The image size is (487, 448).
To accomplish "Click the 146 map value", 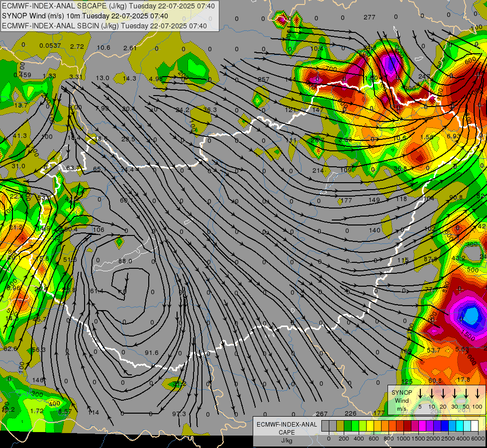I will [x=38, y=380].
